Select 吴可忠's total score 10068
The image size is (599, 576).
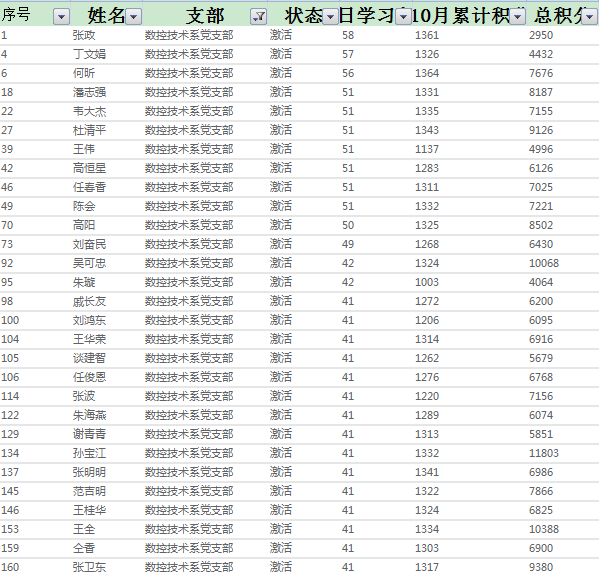click(x=544, y=263)
